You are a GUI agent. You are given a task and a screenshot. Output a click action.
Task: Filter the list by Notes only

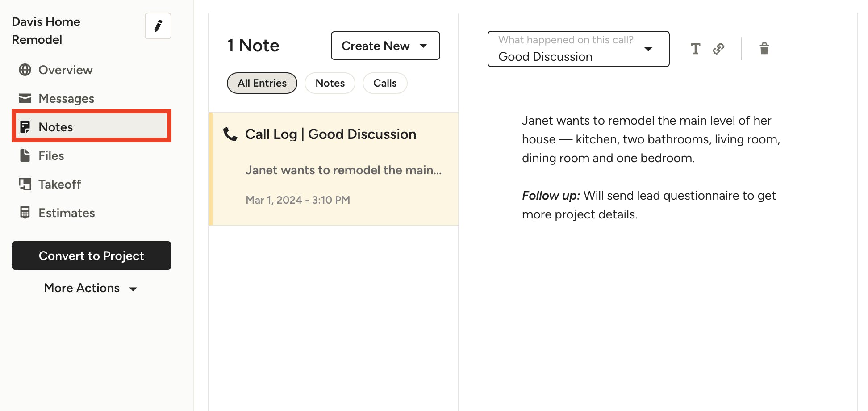pos(330,83)
